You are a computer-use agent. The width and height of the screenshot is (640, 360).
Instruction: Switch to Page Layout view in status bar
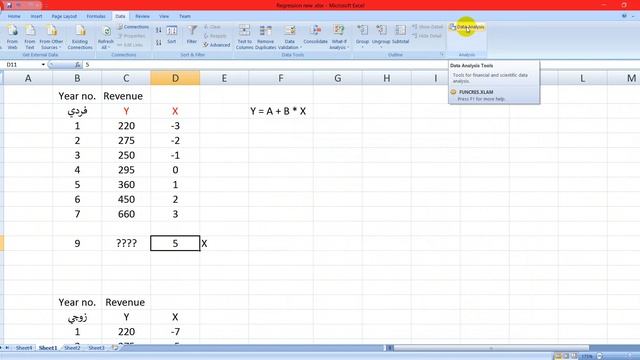(x=566, y=356)
